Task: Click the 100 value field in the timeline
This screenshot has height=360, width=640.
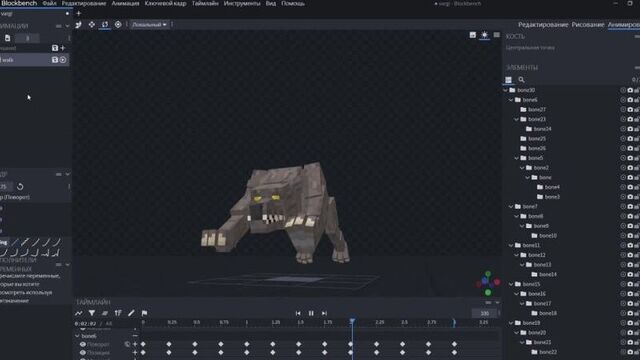Action: click(484, 313)
